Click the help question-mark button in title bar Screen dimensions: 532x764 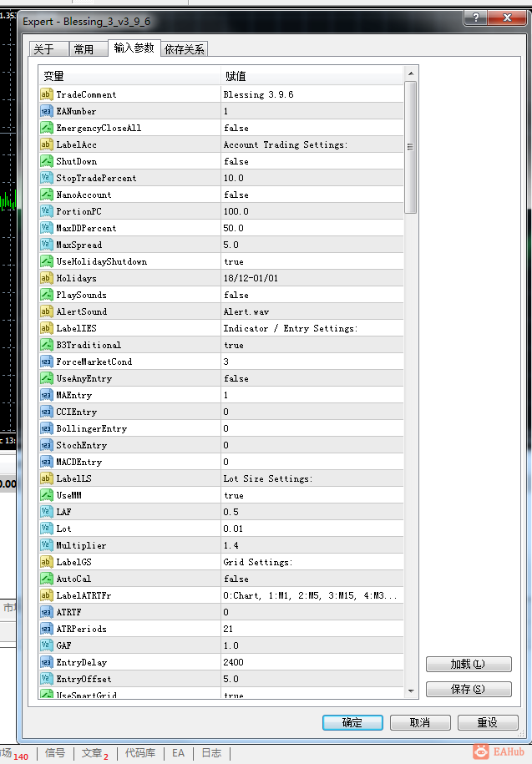475,18
